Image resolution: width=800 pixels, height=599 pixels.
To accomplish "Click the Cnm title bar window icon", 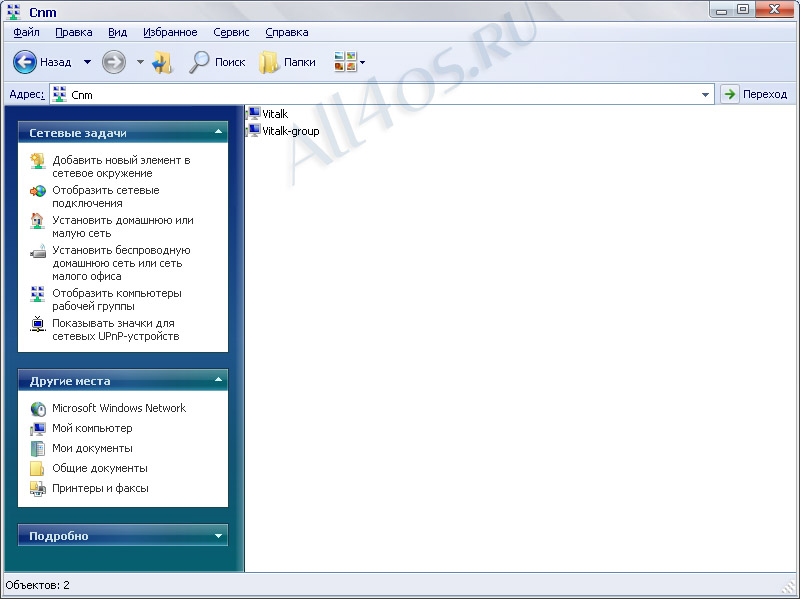I will pyautogui.click(x=14, y=11).
